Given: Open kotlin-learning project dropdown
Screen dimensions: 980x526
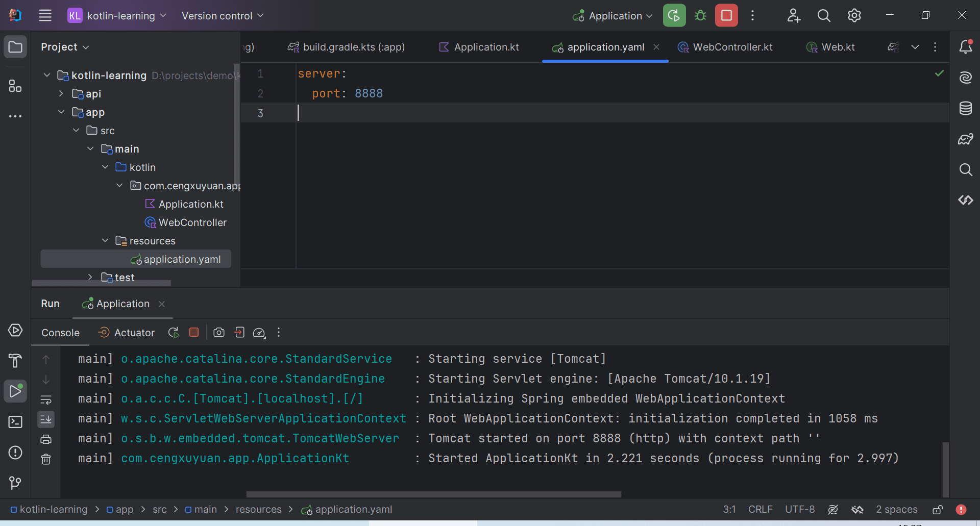Looking at the screenshot, I should click(117, 16).
